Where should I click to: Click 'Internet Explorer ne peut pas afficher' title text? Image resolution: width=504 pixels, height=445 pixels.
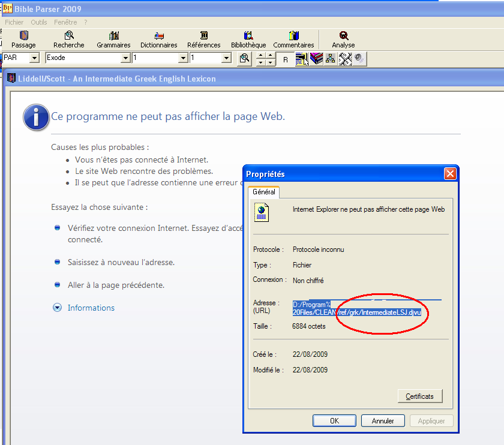click(x=368, y=209)
